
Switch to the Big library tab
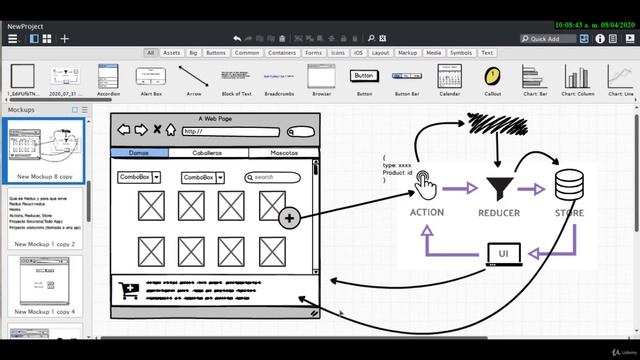tap(193, 53)
